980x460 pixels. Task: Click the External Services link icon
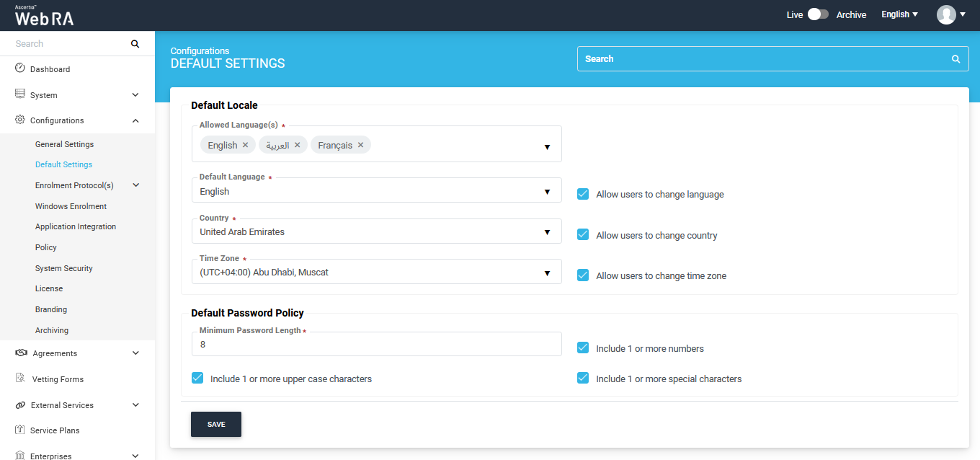pos(20,405)
